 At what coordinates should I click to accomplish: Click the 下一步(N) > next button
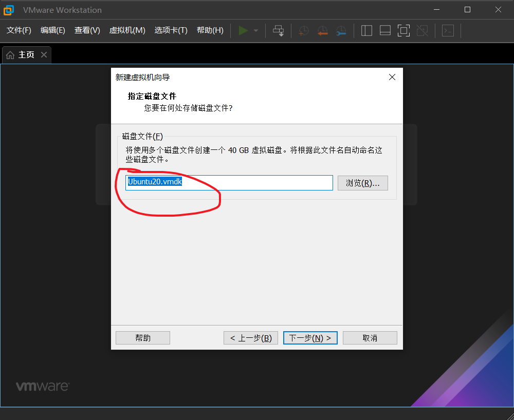[310, 338]
